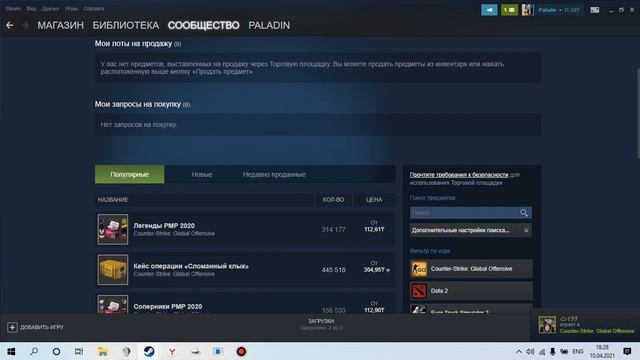The image size is (640, 360).
Task: Open the green notifications envelope button
Action: [x=509, y=10]
